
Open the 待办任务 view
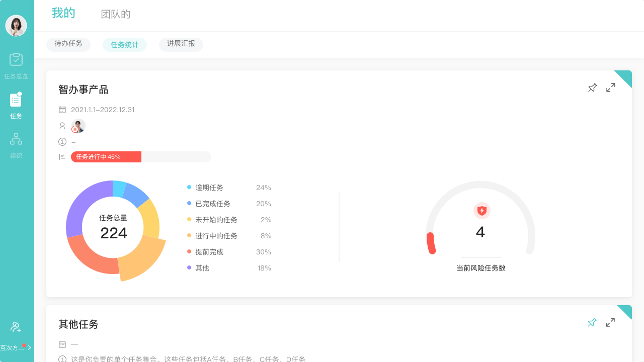(68, 44)
